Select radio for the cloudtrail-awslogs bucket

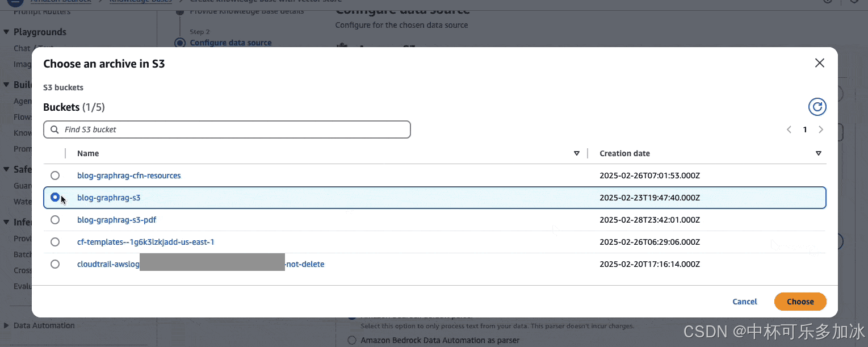coord(55,264)
